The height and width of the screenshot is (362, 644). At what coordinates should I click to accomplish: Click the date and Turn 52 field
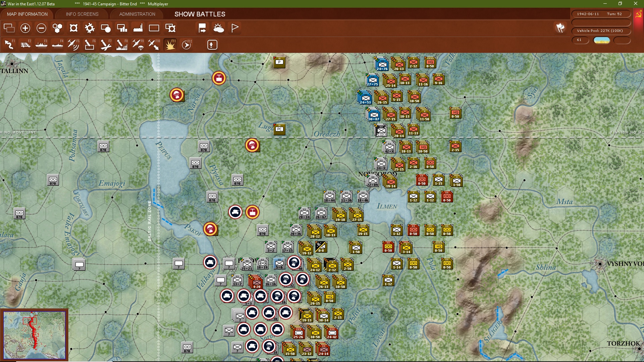[601, 14]
